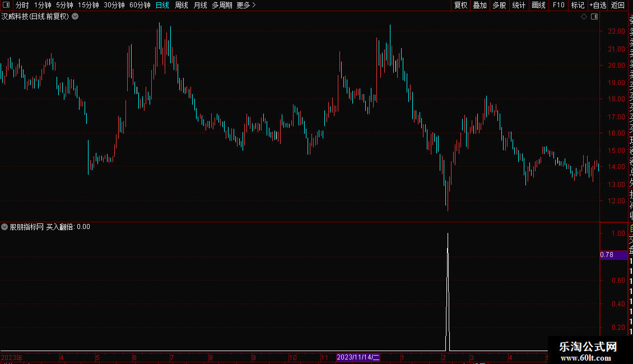This screenshot has width=633, height=364.
Task: Select the 日线 daily tab
Action: (162, 5)
